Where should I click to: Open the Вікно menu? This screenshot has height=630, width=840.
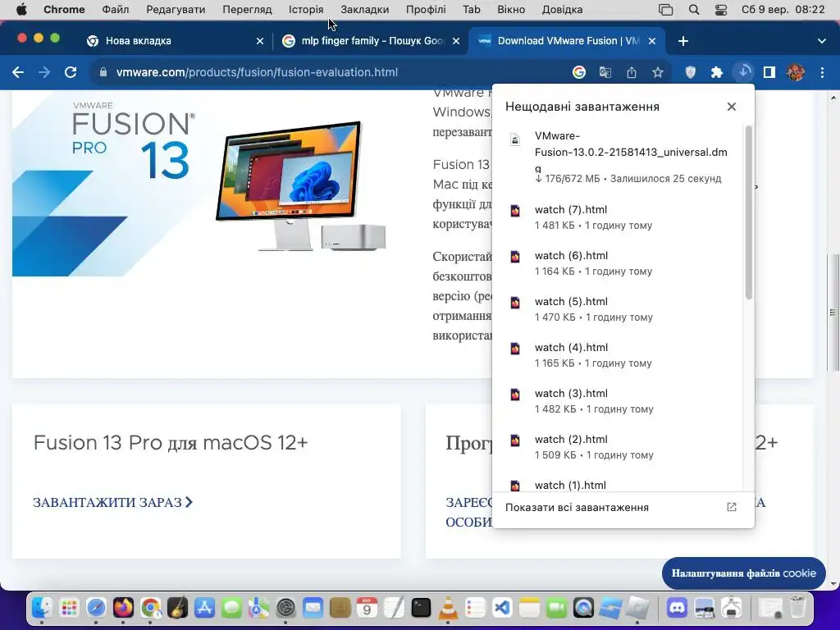[511, 10]
